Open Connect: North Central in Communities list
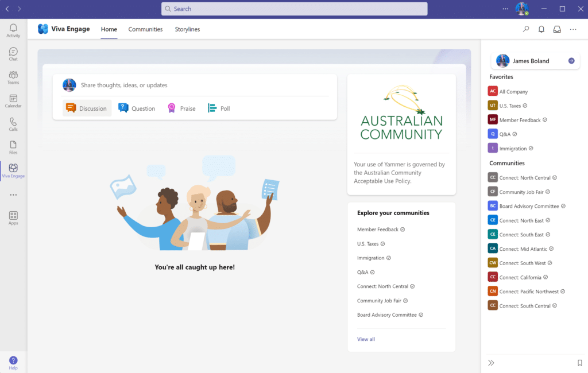Viewport: 588px width, 373px height. 523,177
